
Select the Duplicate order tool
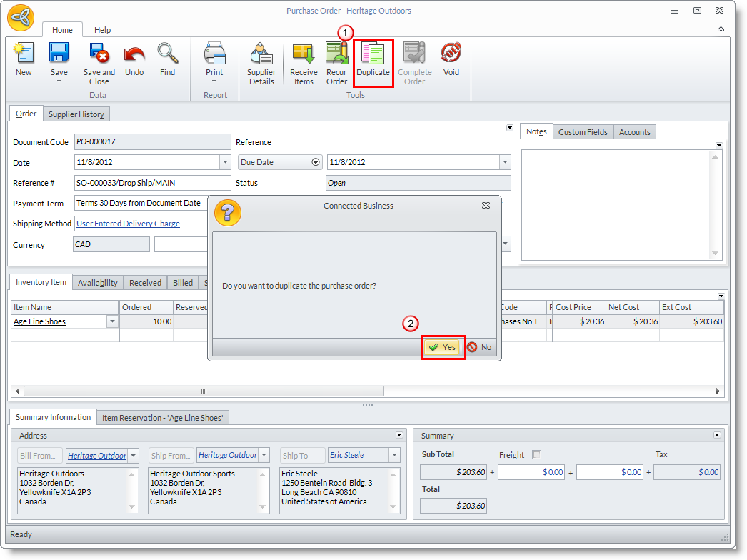[x=373, y=61]
